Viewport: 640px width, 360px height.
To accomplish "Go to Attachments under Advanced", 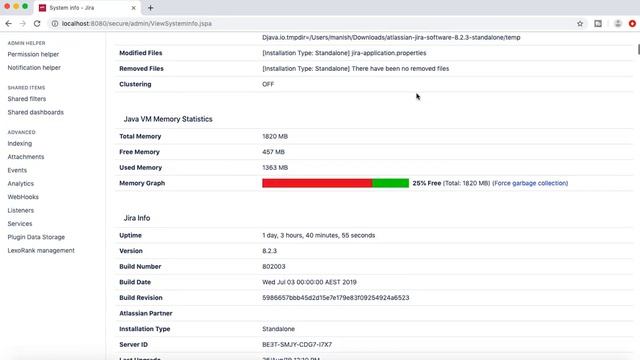I will pyautogui.click(x=26, y=157).
